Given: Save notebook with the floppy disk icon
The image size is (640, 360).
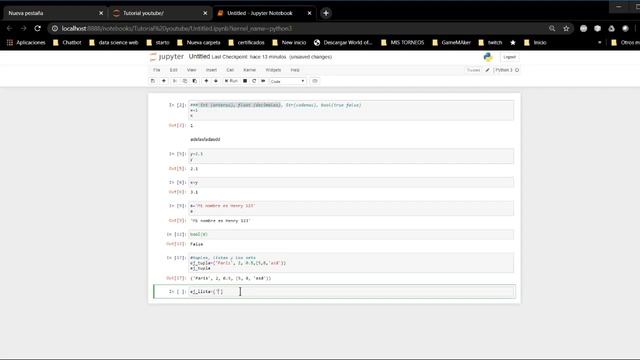Looking at the screenshot, I should coord(153,81).
